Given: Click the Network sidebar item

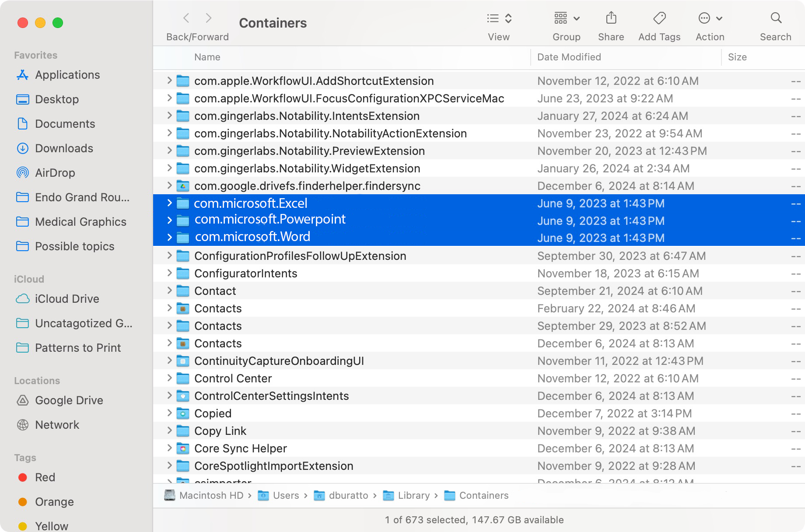Looking at the screenshot, I should click(x=57, y=425).
